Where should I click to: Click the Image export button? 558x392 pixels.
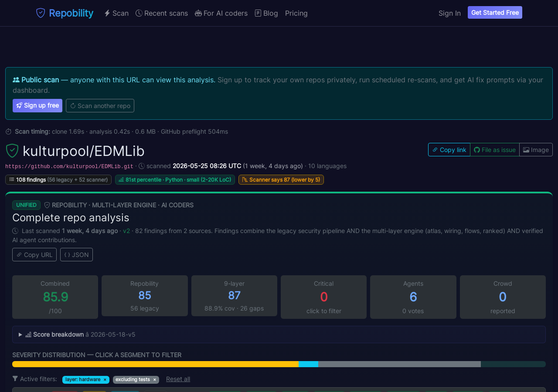(x=536, y=149)
